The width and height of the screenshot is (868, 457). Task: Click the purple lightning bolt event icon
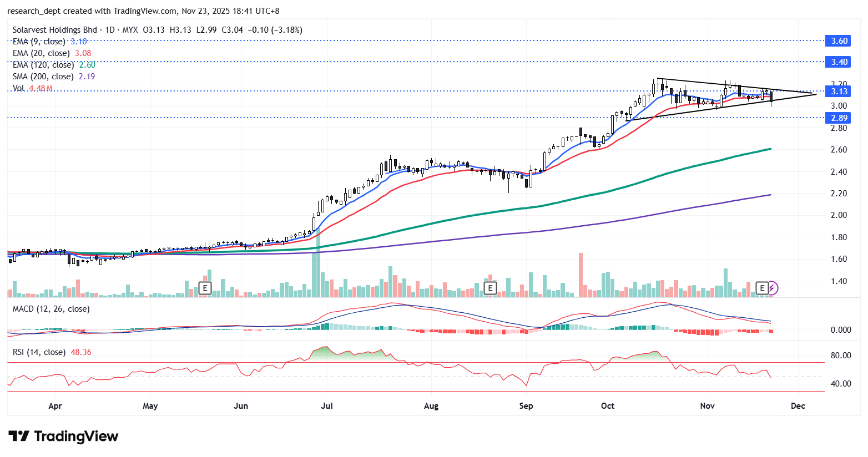(x=773, y=288)
